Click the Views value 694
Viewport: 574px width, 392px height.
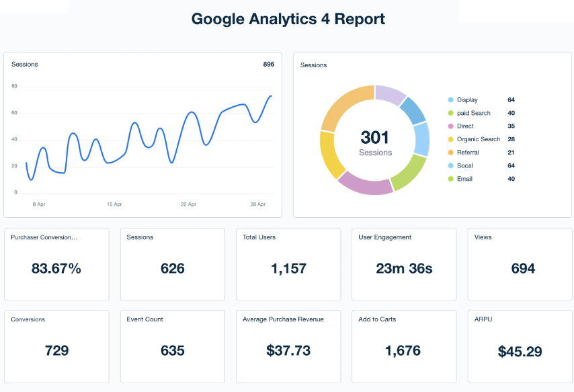523,268
